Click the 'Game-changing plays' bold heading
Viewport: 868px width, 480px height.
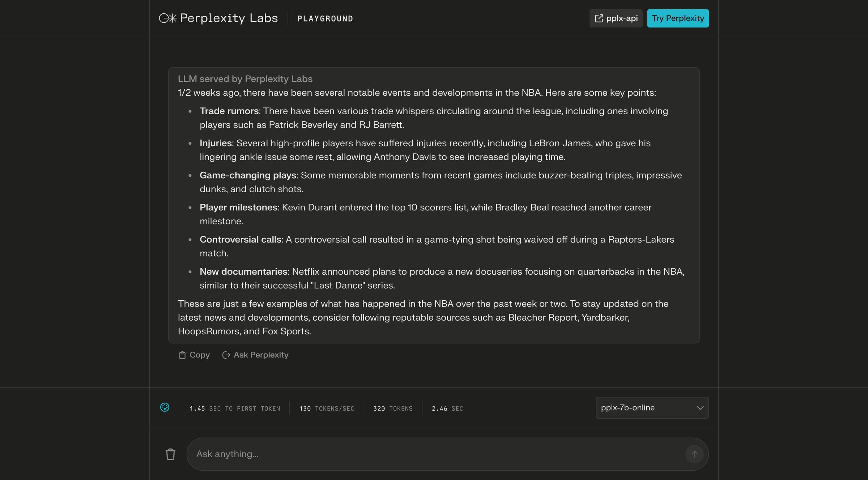[x=248, y=175]
